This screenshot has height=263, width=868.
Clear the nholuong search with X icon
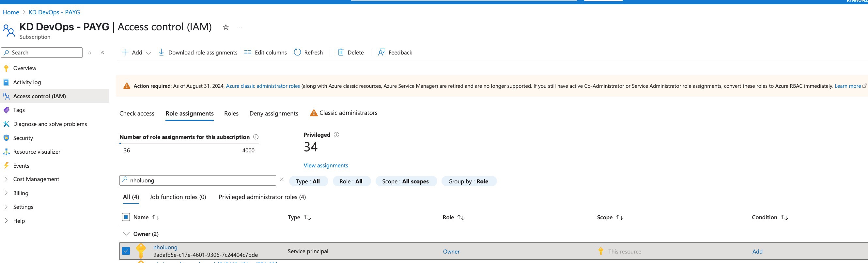(282, 179)
